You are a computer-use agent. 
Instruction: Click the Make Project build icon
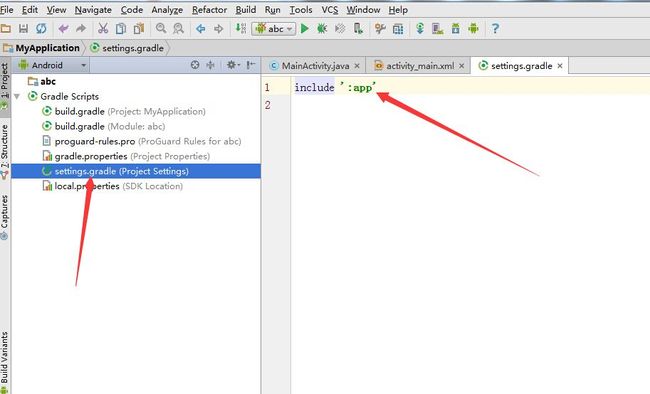coord(240,29)
